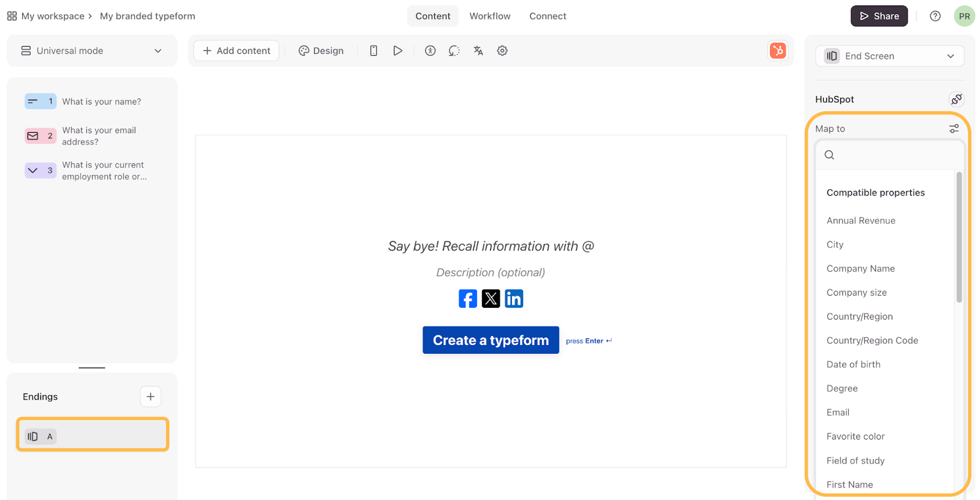Select First Name property
Image resolution: width=980 pixels, height=500 pixels.
pos(850,485)
